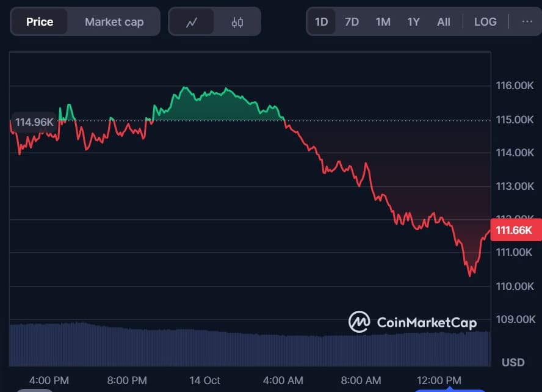Click the 4:00 AM time axis label
The width and height of the screenshot is (542, 392).
[x=283, y=380]
